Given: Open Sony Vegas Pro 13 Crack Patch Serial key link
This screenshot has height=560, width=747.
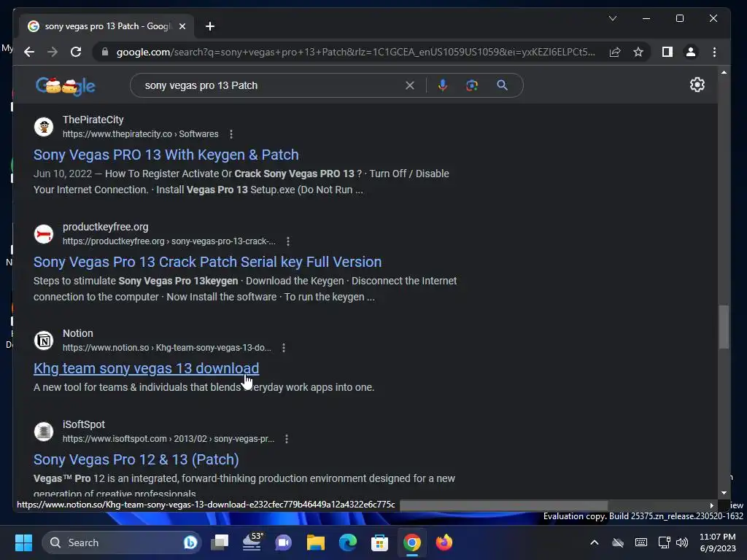Looking at the screenshot, I should [x=207, y=262].
